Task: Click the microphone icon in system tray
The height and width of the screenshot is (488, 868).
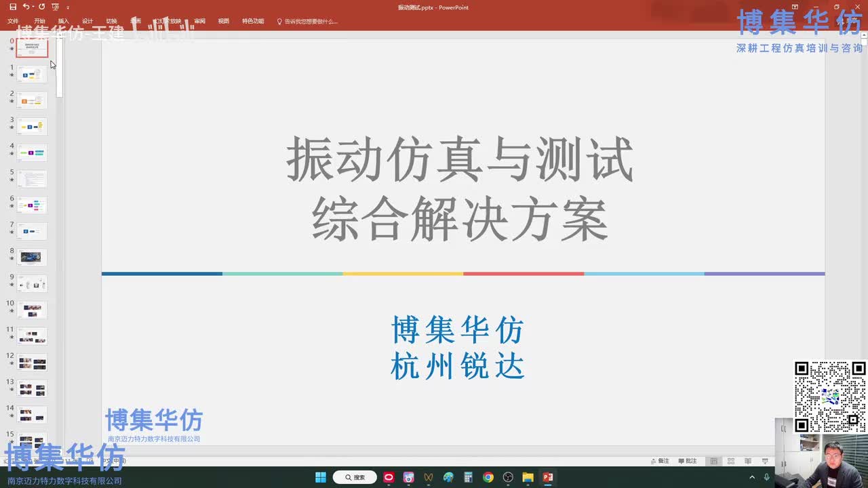Action: click(767, 477)
